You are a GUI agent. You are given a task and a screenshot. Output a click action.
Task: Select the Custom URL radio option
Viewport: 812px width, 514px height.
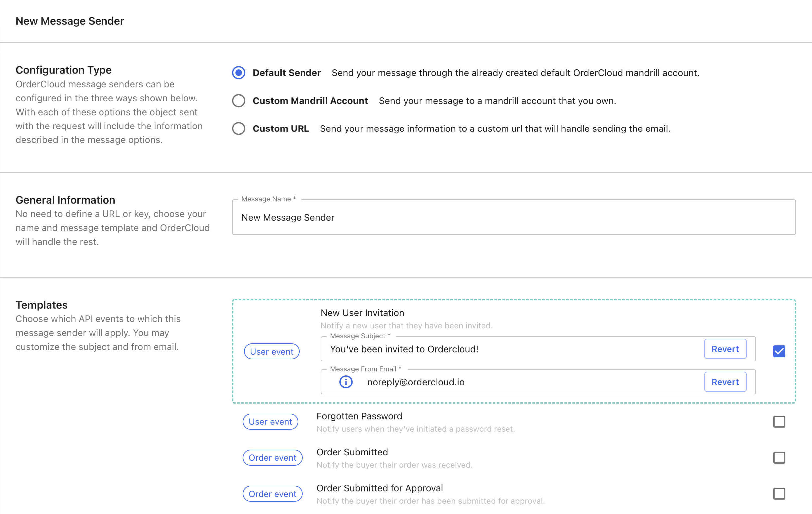click(238, 128)
